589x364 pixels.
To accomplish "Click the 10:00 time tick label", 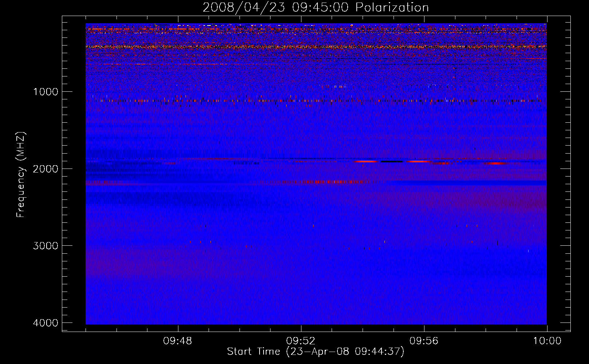I will (547, 341).
